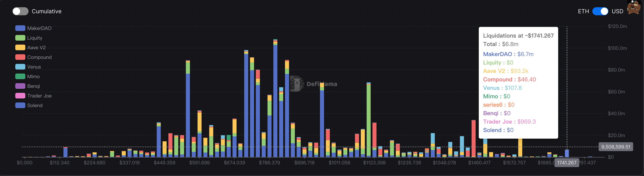Click the tooltip line MakerDAO : $6.7m
644x176 pixels.
coord(508,54)
